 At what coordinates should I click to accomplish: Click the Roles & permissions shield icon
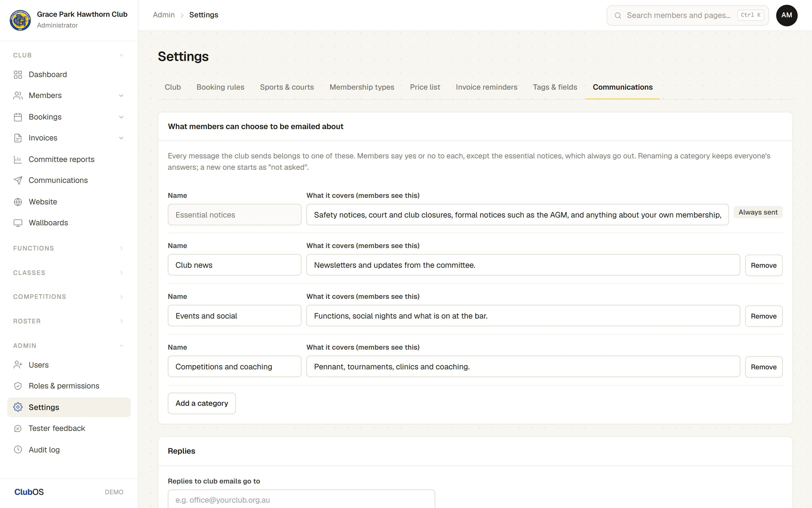coord(18,386)
